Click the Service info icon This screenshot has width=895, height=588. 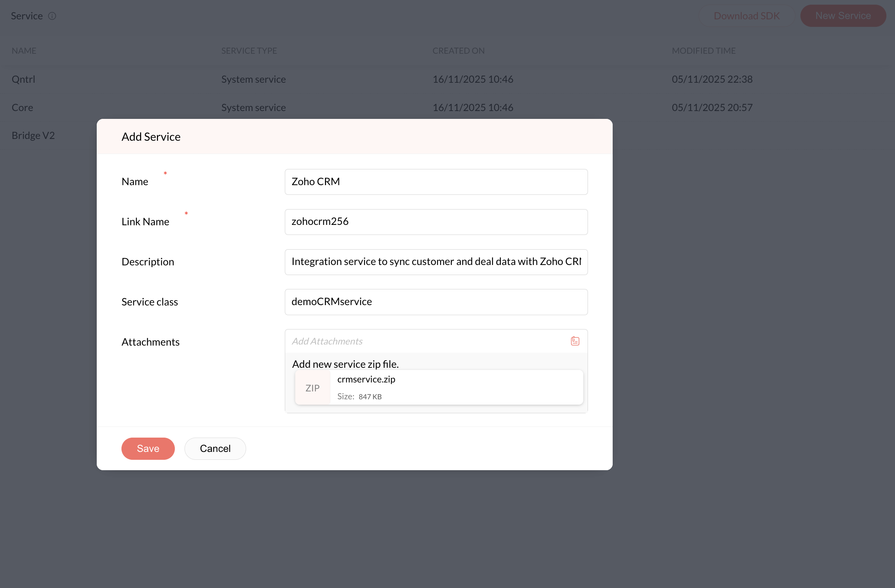(x=52, y=16)
